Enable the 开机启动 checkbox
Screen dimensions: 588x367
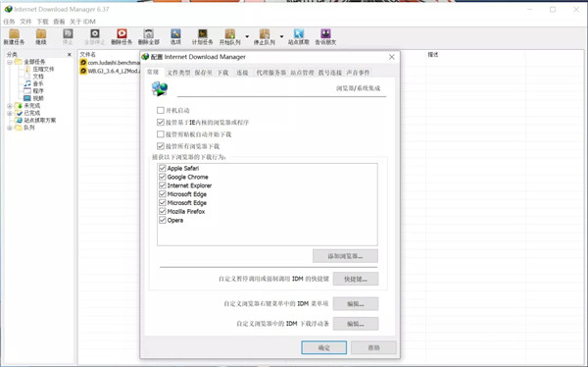161,110
